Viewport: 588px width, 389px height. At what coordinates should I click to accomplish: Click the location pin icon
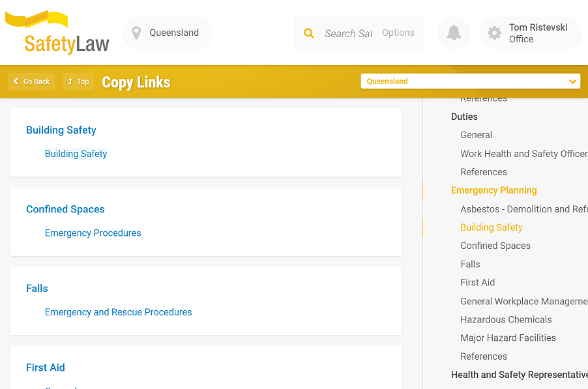[x=136, y=33]
